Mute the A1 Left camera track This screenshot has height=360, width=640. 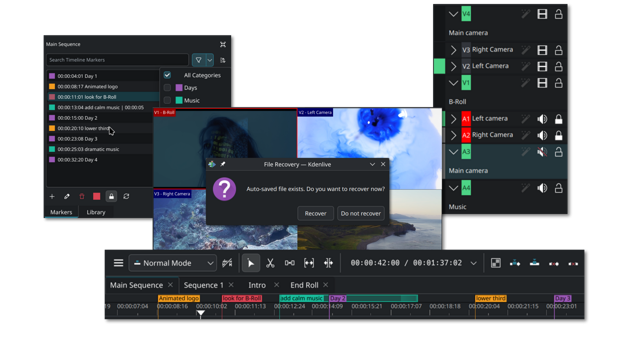pos(542,119)
